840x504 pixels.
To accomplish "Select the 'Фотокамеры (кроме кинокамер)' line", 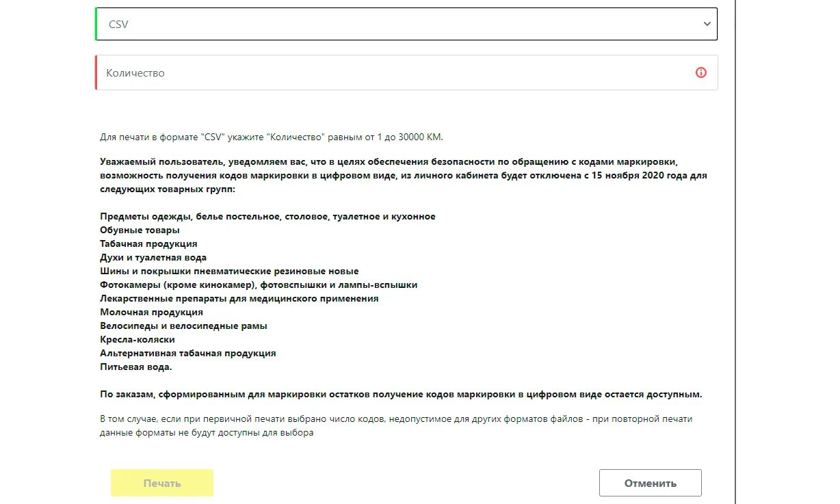I will pyautogui.click(x=259, y=284).
